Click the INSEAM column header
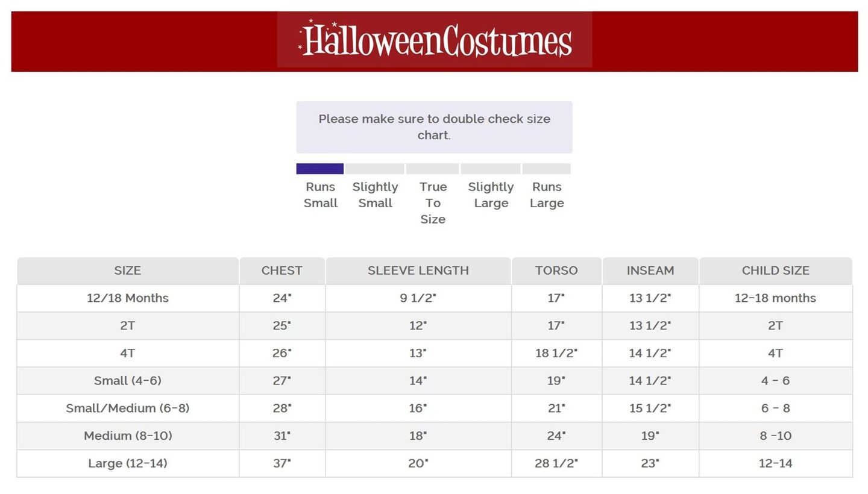 650,270
